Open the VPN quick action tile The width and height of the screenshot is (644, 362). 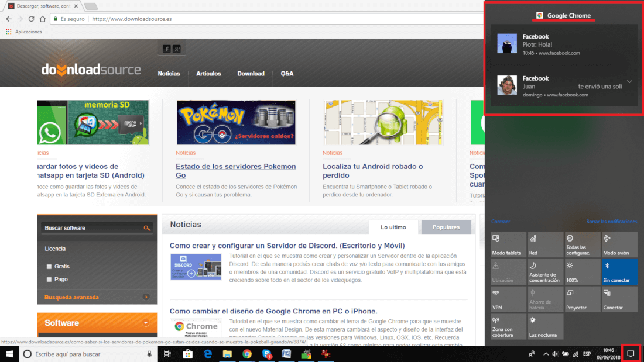click(508, 299)
